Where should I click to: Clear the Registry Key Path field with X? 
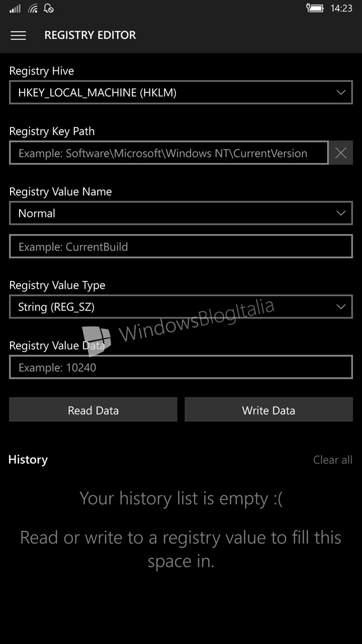[341, 153]
